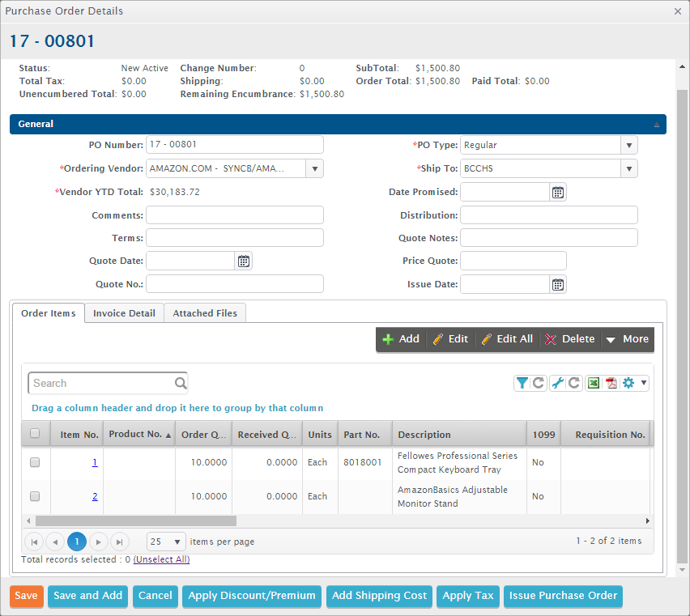This screenshot has height=616, width=690.
Task: Click the Save button
Action: point(27,596)
